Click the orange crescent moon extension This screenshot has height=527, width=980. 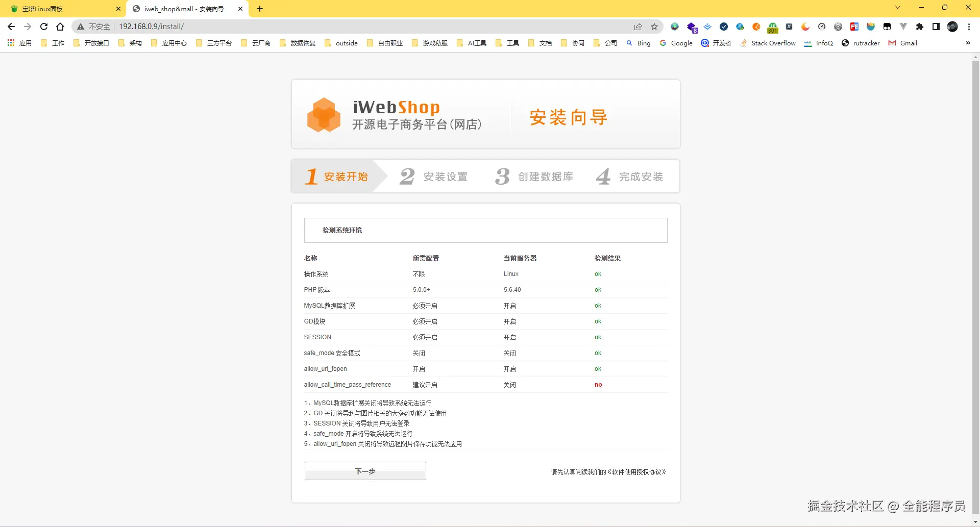click(805, 27)
